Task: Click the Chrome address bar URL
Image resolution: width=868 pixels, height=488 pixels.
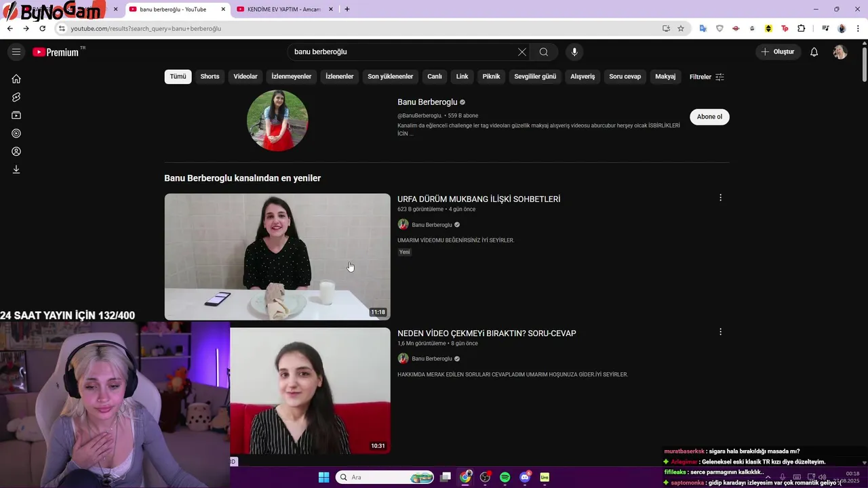Action: (x=146, y=28)
